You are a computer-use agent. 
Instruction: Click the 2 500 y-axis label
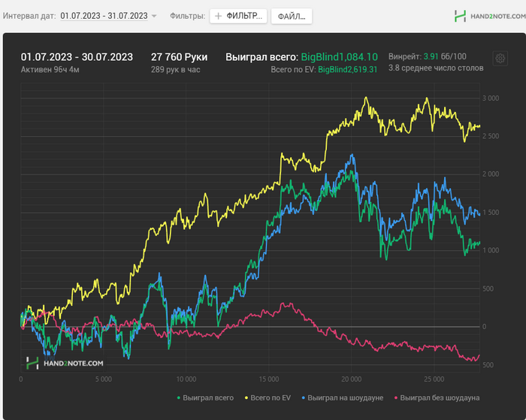click(x=491, y=136)
